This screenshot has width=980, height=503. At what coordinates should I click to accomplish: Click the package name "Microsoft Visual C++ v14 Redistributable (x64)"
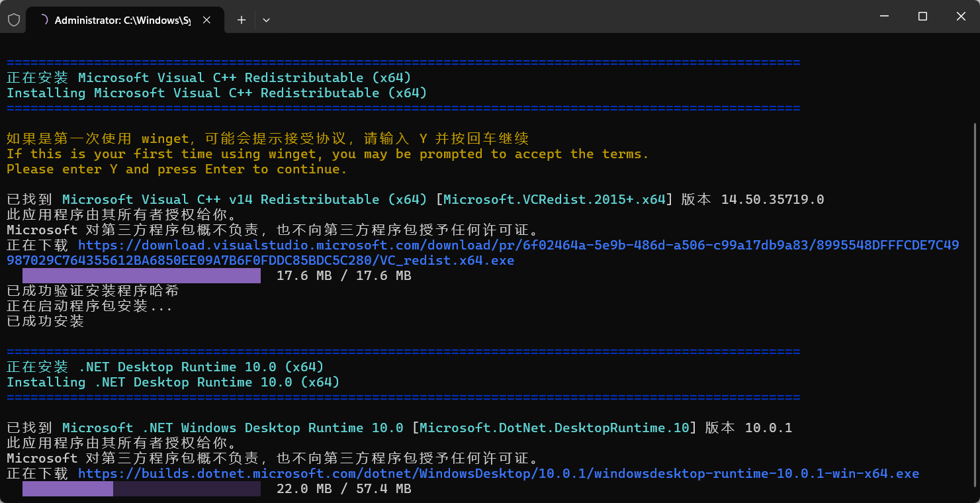coord(245,200)
